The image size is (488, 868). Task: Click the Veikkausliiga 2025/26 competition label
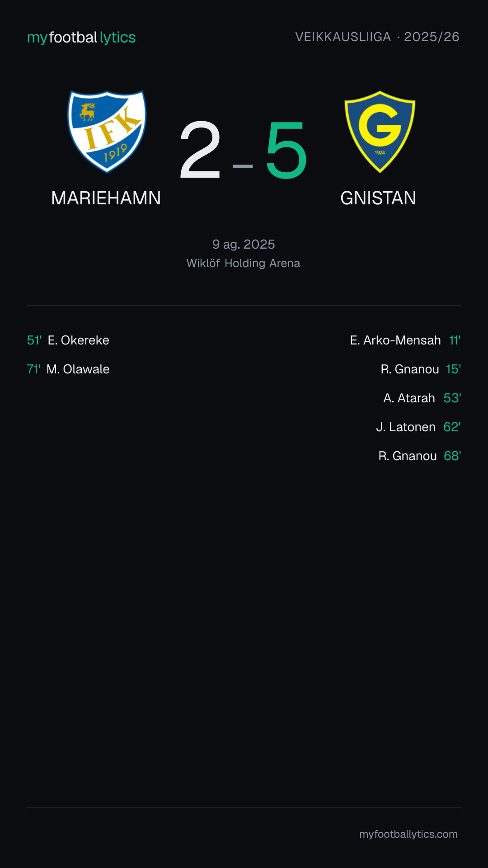click(x=377, y=37)
